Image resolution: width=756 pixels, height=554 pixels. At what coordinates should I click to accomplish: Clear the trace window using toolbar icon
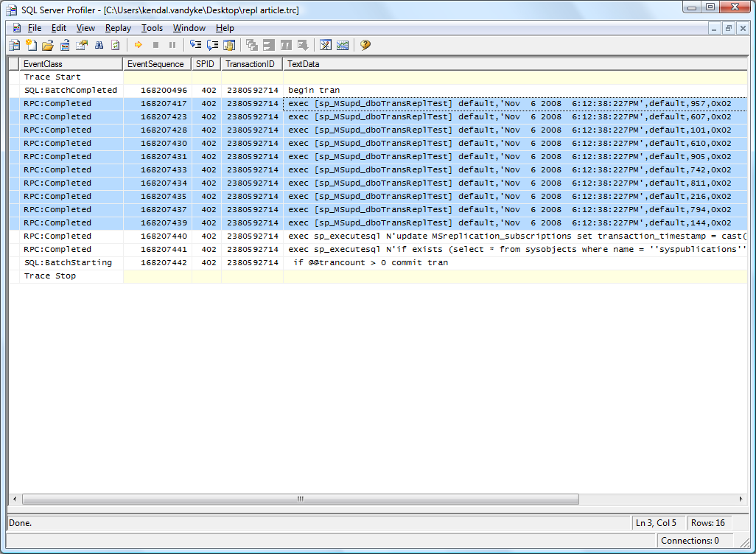[x=116, y=46]
